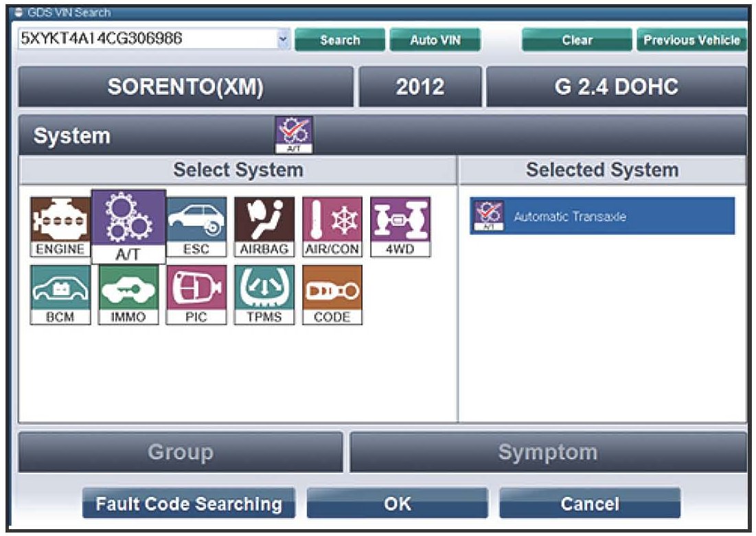Click the VIN number input field
Screen dimensions: 756x536
[x=144, y=40]
